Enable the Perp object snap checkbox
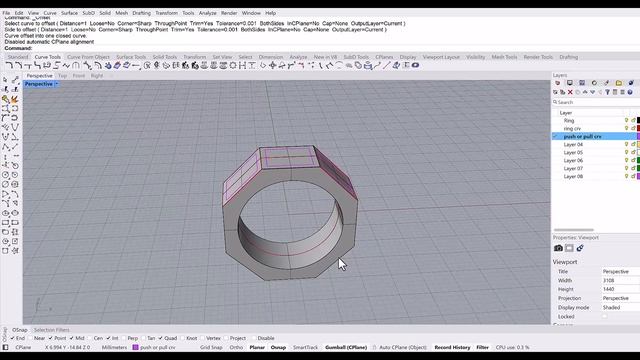This screenshot has height=360, width=640. (x=124, y=338)
